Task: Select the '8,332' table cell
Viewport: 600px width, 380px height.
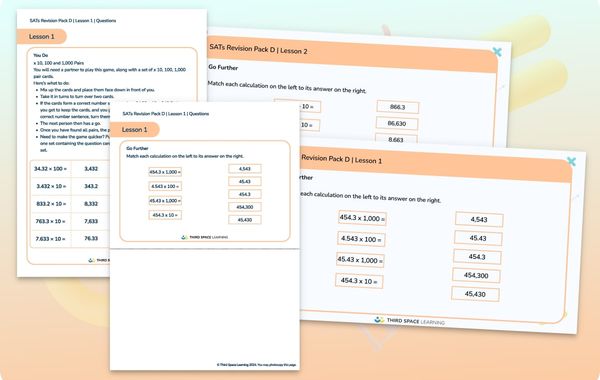Action: tap(91, 204)
